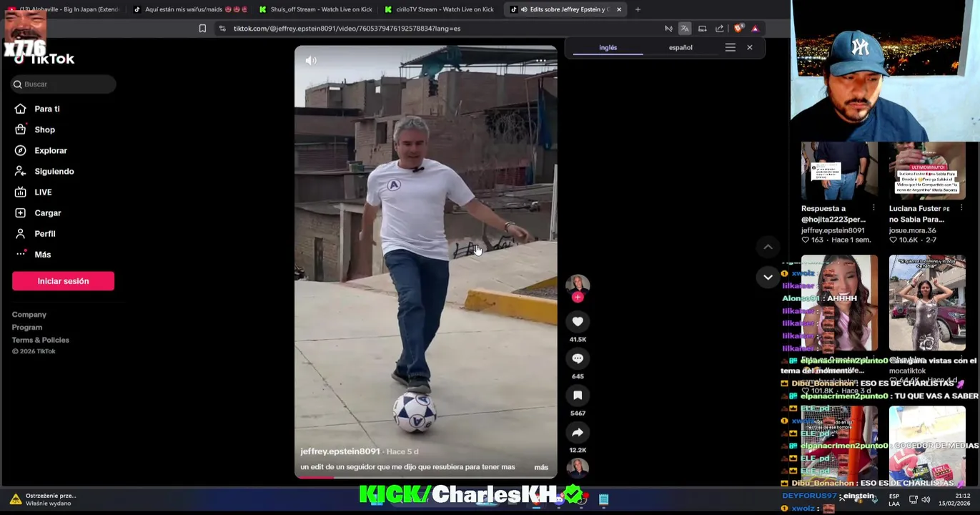Open the notepad app icon on taskbar

tap(603, 499)
